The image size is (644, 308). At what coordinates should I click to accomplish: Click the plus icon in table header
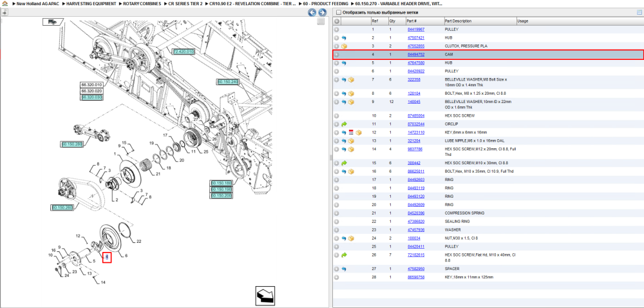[x=336, y=21]
